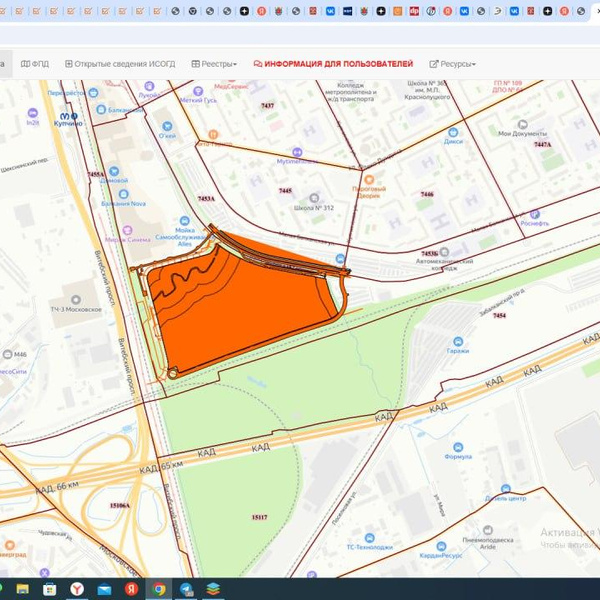Click the Роснефть gas station marker
The image size is (600, 600).
tap(535, 214)
